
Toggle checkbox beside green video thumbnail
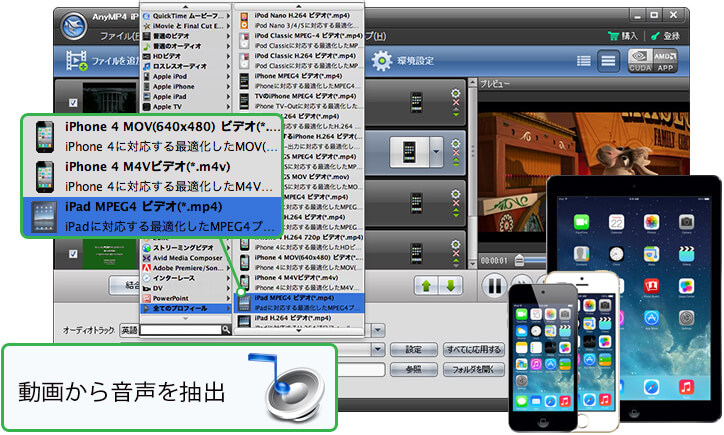pos(73,254)
